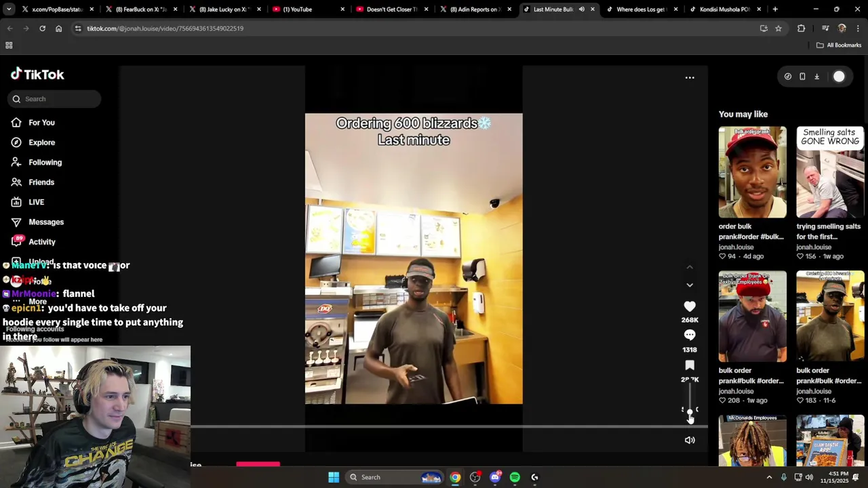Image resolution: width=868 pixels, height=488 pixels.
Task: Switch to the Doesn't Get Closer tab
Action: [391, 9]
